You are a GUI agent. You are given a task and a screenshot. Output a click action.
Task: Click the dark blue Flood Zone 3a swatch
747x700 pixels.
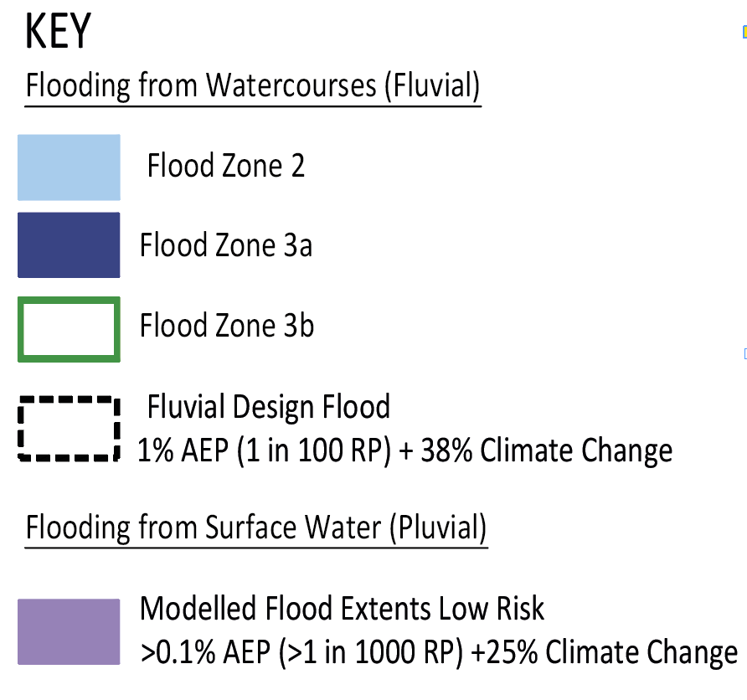click(69, 244)
